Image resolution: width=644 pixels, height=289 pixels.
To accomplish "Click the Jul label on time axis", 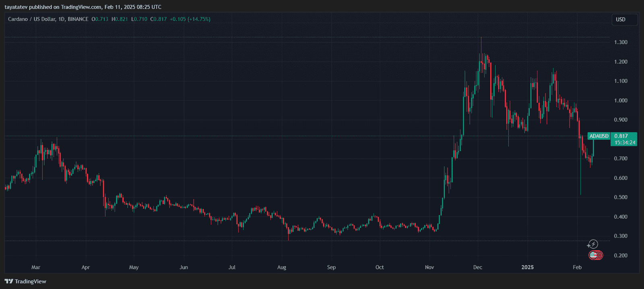I will (232, 267).
